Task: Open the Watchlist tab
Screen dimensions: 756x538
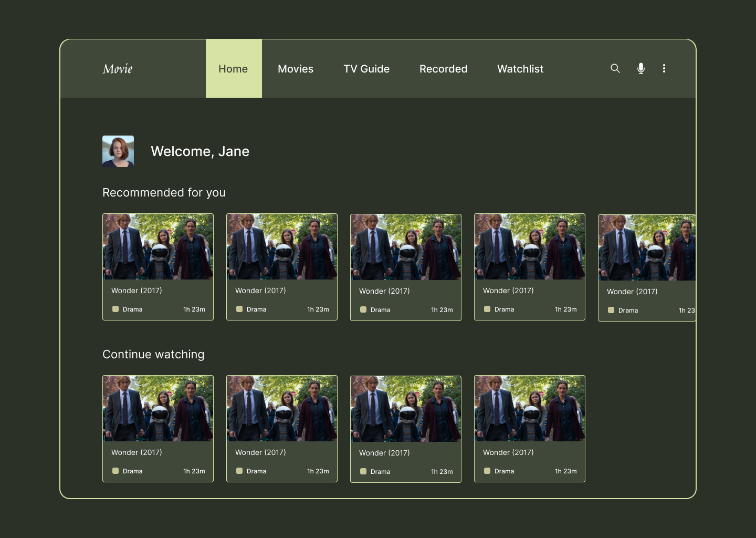Action: pos(520,69)
